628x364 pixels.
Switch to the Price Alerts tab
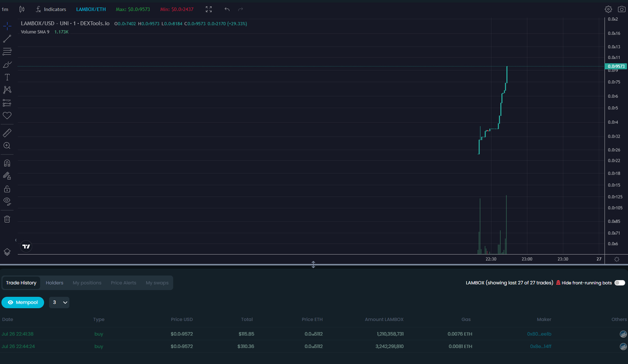point(124,283)
